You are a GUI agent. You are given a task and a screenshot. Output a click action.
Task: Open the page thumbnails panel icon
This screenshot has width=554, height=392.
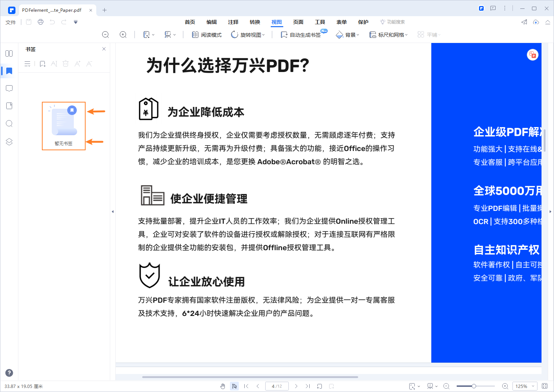(9, 105)
